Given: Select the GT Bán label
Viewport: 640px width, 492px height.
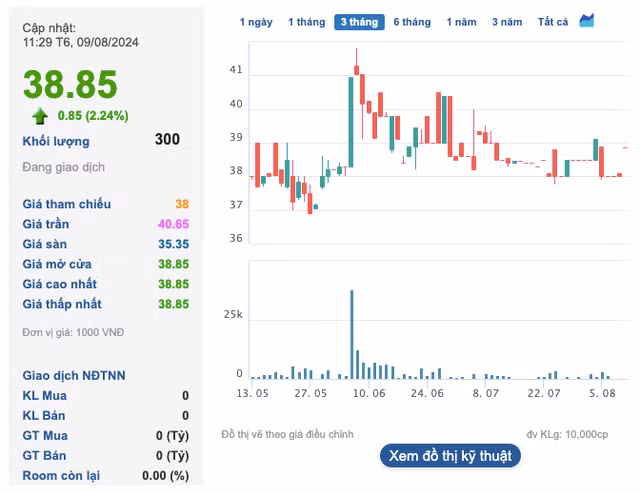Looking at the screenshot, I should click(44, 456).
